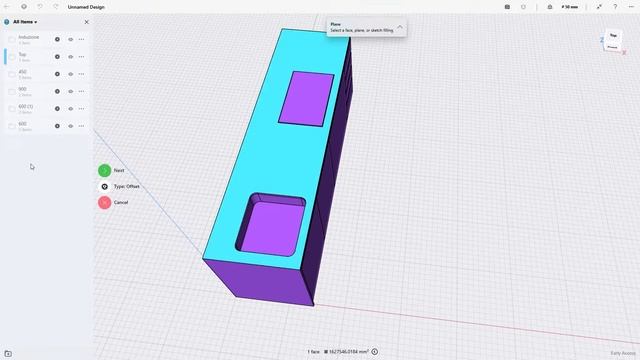This screenshot has width=640, height=360.
Task: Tick the checkbox for Top folder
Action: point(12,57)
